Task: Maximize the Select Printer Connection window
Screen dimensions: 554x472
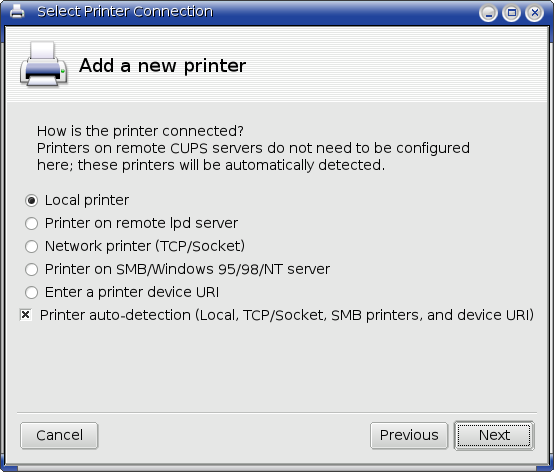Action: coord(511,13)
